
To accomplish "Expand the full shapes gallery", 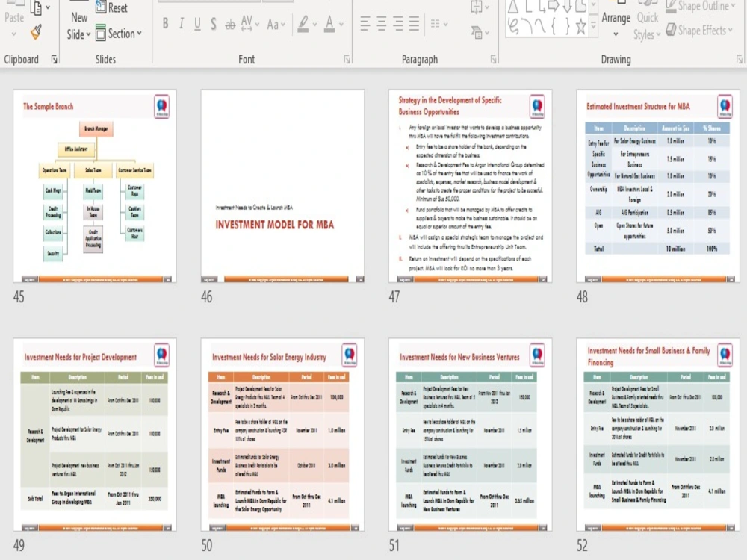I will click(594, 26).
